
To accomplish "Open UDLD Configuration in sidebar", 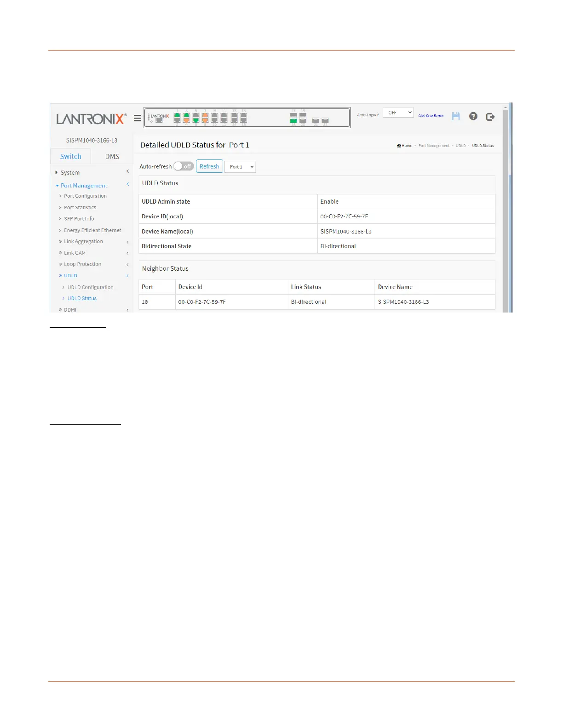I will coord(90,287).
